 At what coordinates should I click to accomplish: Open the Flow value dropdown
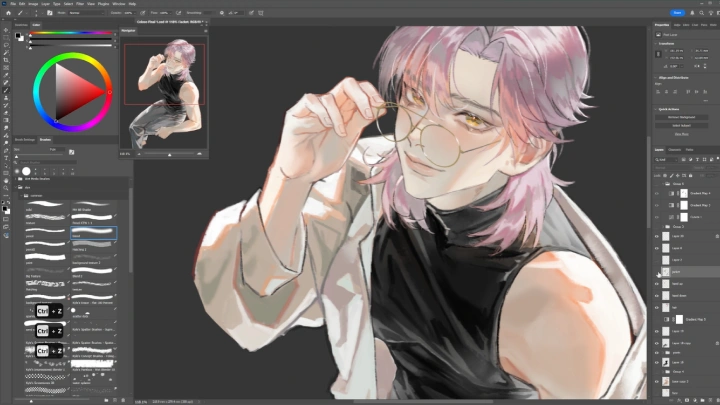[x=171, y=13]
